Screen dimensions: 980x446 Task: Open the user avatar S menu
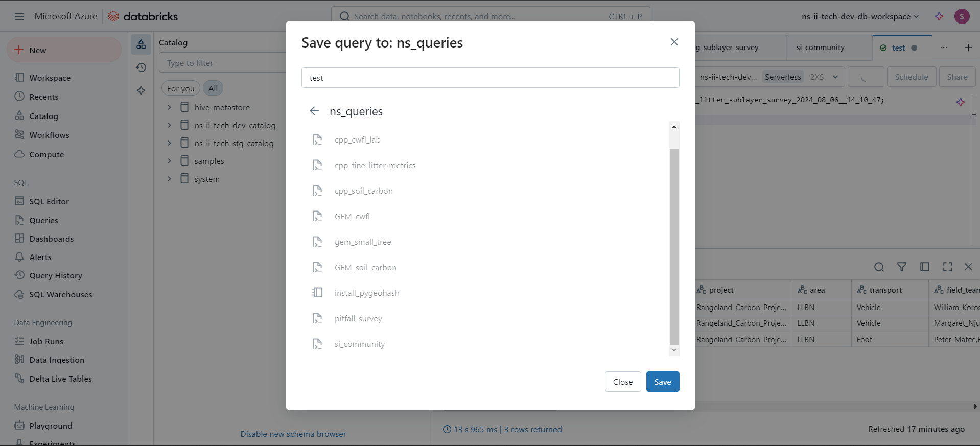pyautogui.click(x=962, y=16)
